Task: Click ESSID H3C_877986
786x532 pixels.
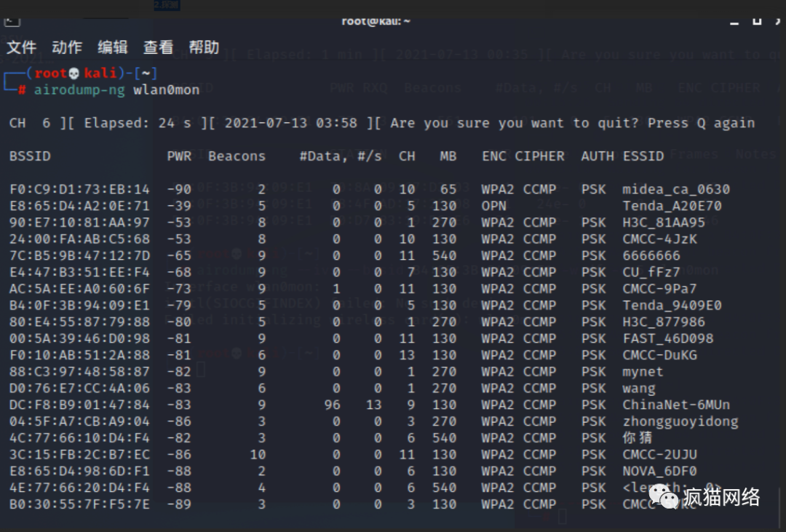Action: (664, 322)
